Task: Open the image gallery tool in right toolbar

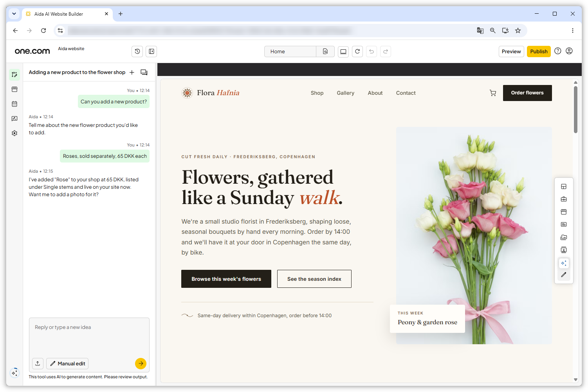Action: (564, 237)
